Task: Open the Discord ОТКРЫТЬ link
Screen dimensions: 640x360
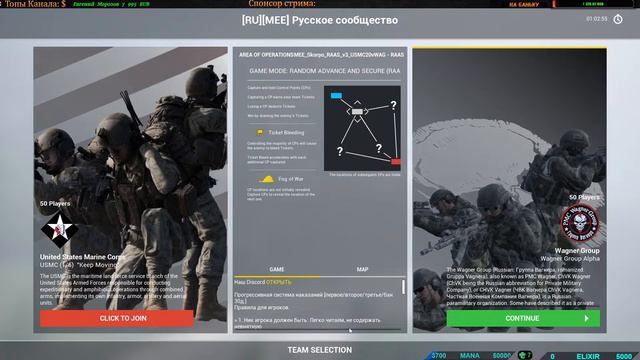Action: coord(279,282)
